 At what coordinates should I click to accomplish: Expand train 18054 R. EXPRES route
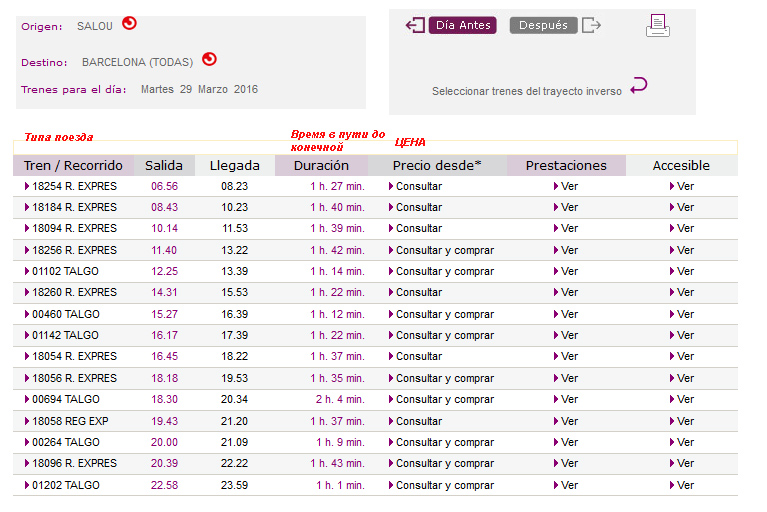(71, 356)
